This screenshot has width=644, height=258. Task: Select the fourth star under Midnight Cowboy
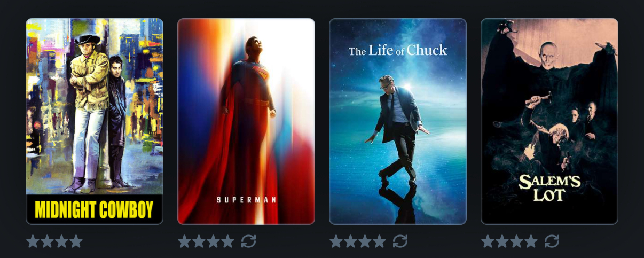pos(76,241)
